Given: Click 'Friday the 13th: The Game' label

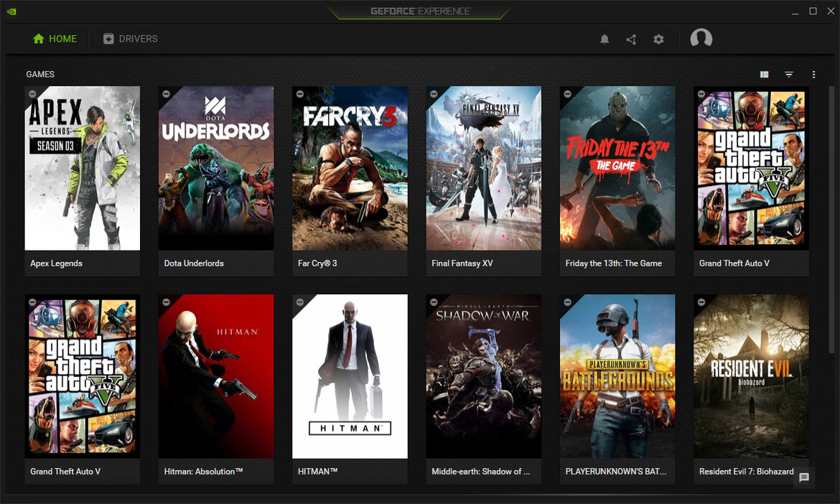Looking at the screenshot, I should [613, 263].
